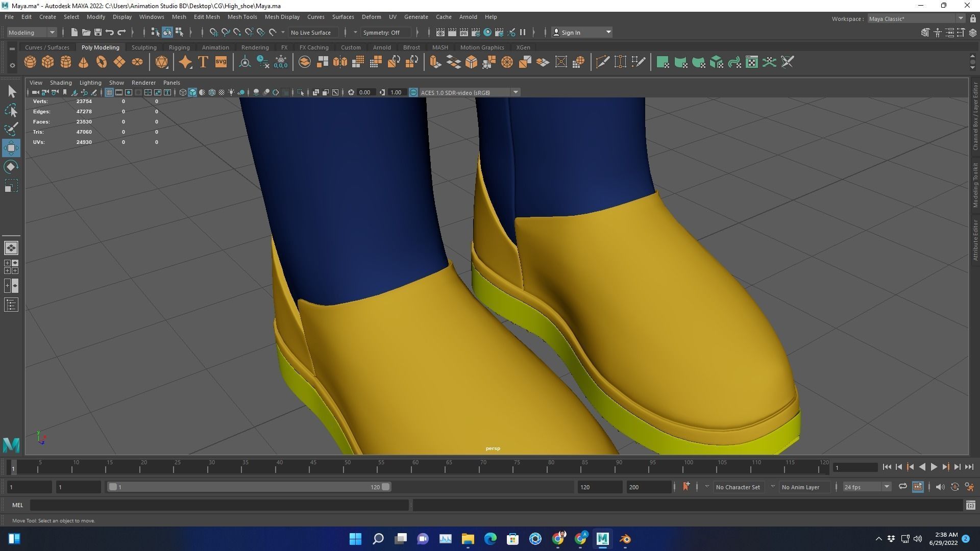Click the SVG import shelf icon
980x551 pixels.
221,62
